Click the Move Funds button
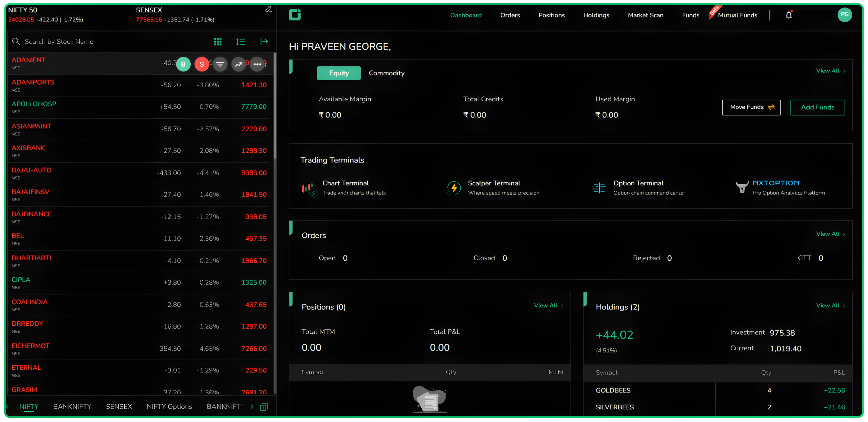 pyautogui.click(x=751, y=107)
